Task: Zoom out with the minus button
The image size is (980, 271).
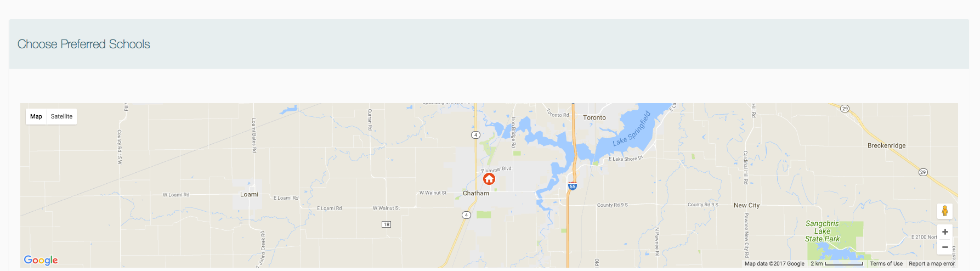Action: [x=944, y=247]
